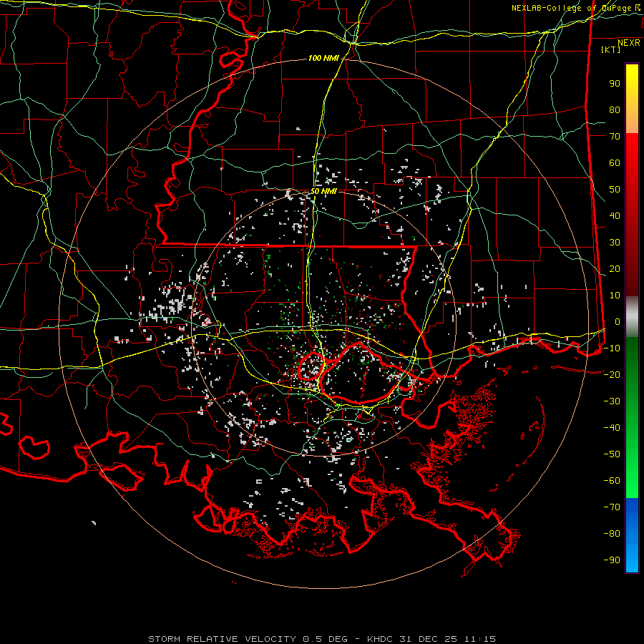Click the -30 knot scale label
The width and height of the screenshot is (644, 644).
(x=612, y=401)
